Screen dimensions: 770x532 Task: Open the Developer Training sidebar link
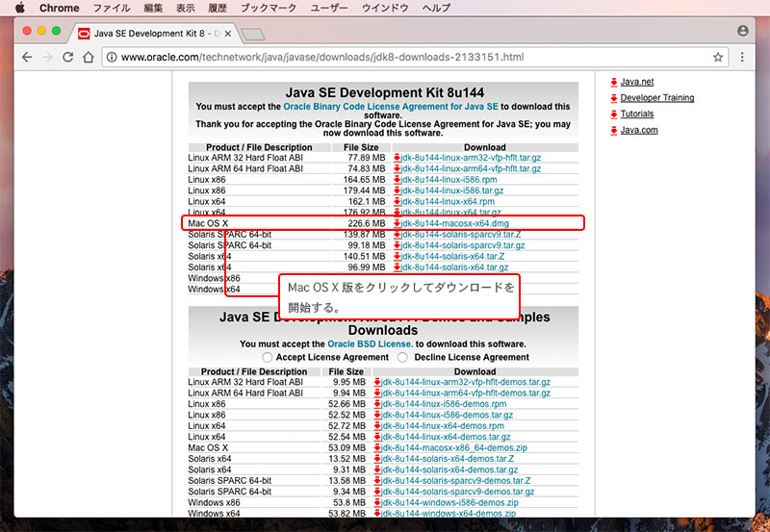657,98
